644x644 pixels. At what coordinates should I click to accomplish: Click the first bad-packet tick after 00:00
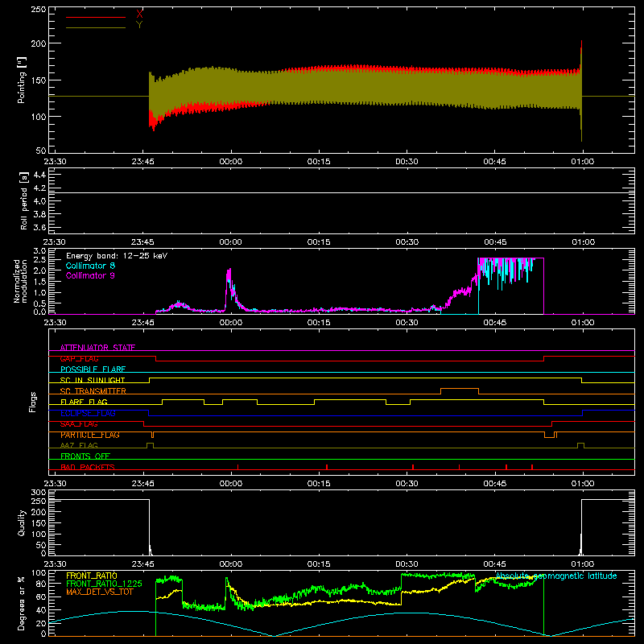(x=237, y=467)
